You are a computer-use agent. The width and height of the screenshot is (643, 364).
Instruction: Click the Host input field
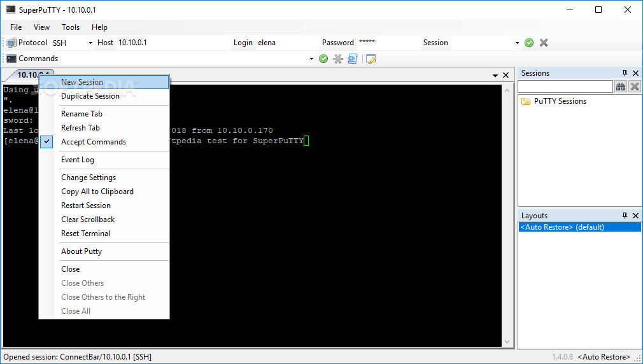(x=173, y=43)
